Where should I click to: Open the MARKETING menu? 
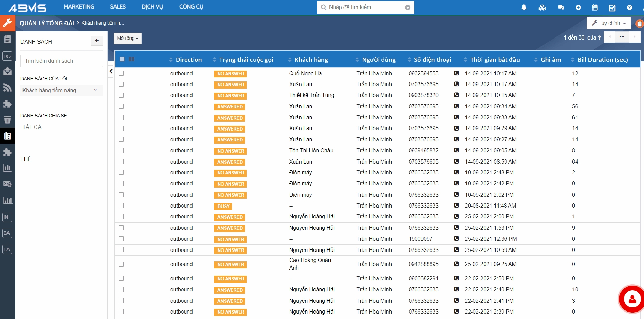pyautogui.click(x=79, y=7)
